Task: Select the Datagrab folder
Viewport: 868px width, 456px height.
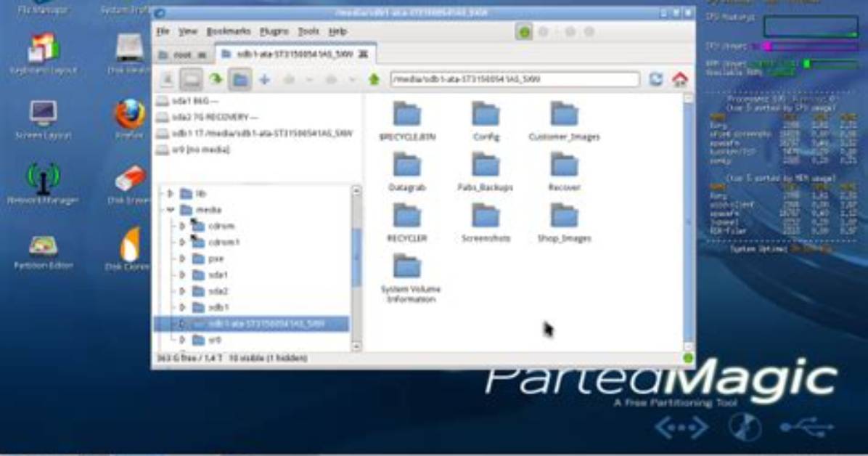Action: click(x=407, y=172)
